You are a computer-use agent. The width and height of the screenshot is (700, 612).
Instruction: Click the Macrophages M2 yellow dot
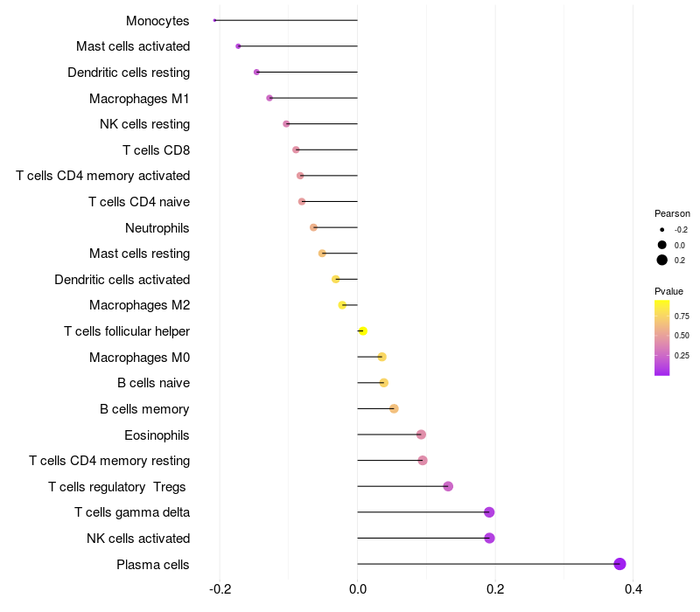point(342,305)
